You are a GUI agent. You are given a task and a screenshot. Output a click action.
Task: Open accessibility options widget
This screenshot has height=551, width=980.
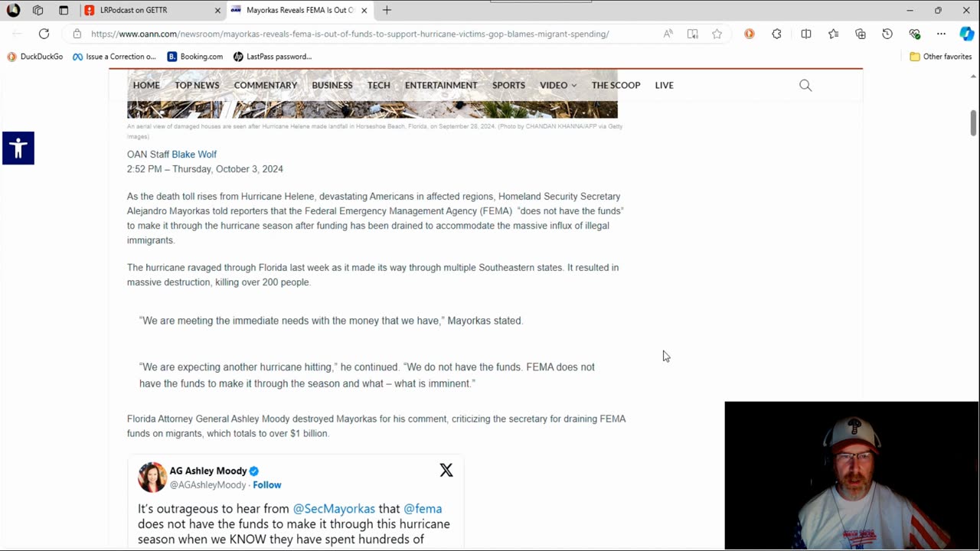[18, 148]
